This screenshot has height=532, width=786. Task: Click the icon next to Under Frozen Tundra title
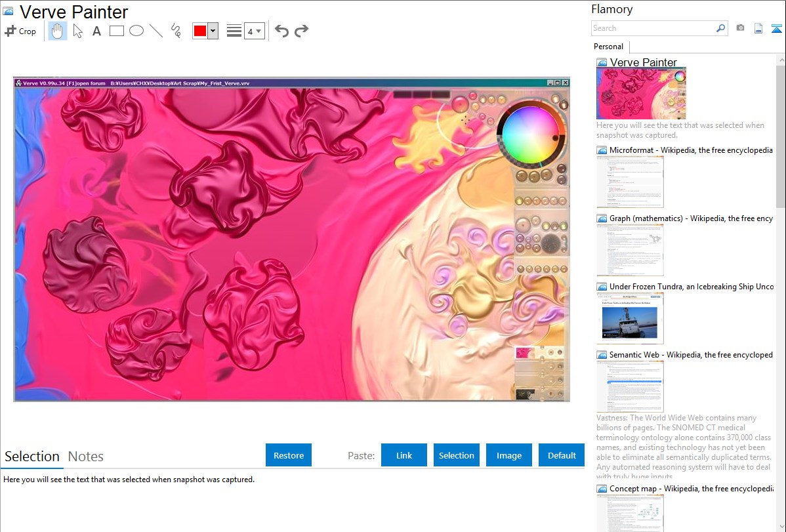[x=602, y=287]
